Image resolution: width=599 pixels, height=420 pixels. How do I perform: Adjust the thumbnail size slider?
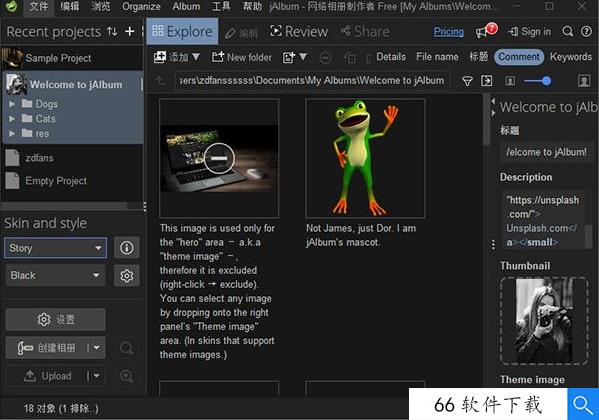click(537, 81)
